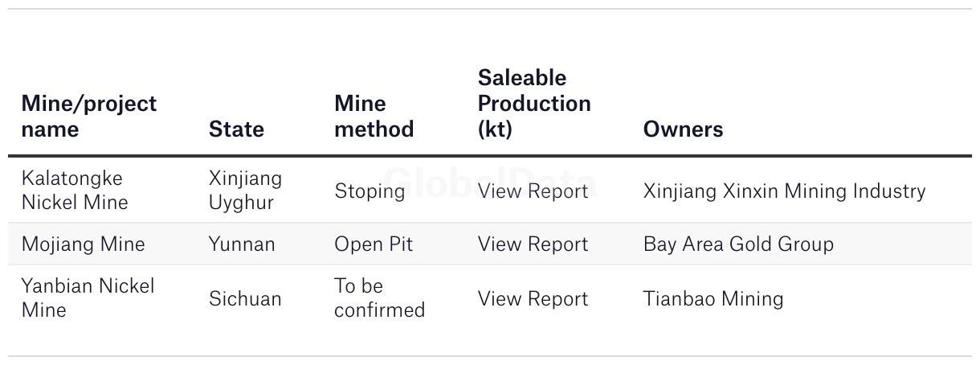Click the Bay Area Gold Group owner

pyautogui.click(x=738, y=244)
